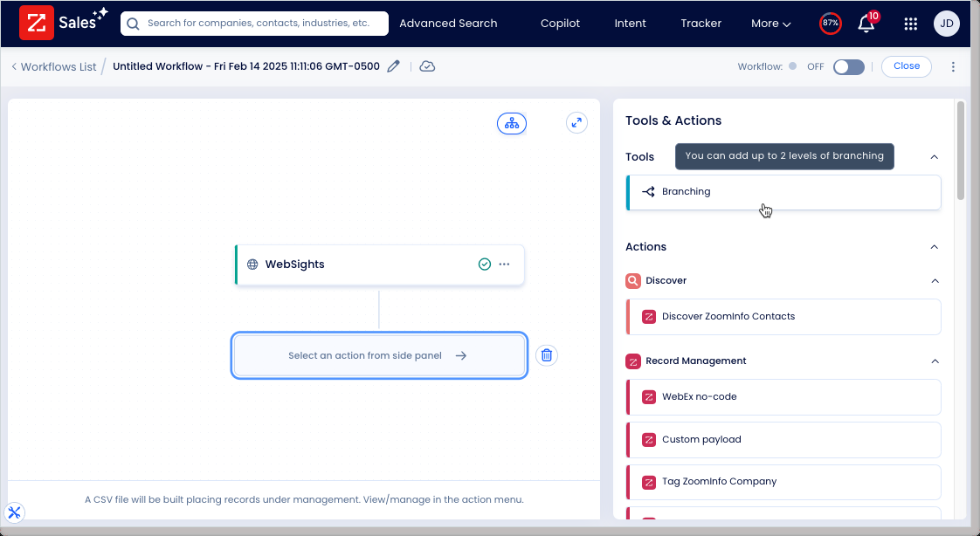Collapse the Record Management category
Screen dimensions: 980x536
[x=935, y=361]
